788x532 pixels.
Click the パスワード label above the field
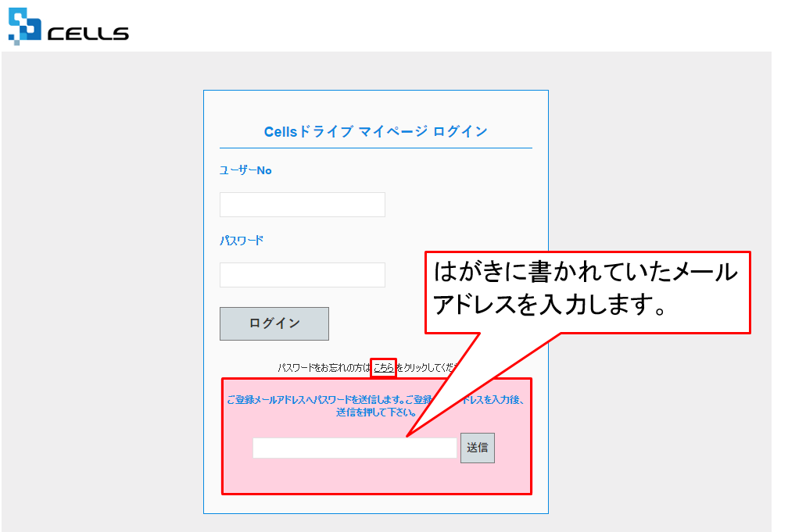click(242, 240)
